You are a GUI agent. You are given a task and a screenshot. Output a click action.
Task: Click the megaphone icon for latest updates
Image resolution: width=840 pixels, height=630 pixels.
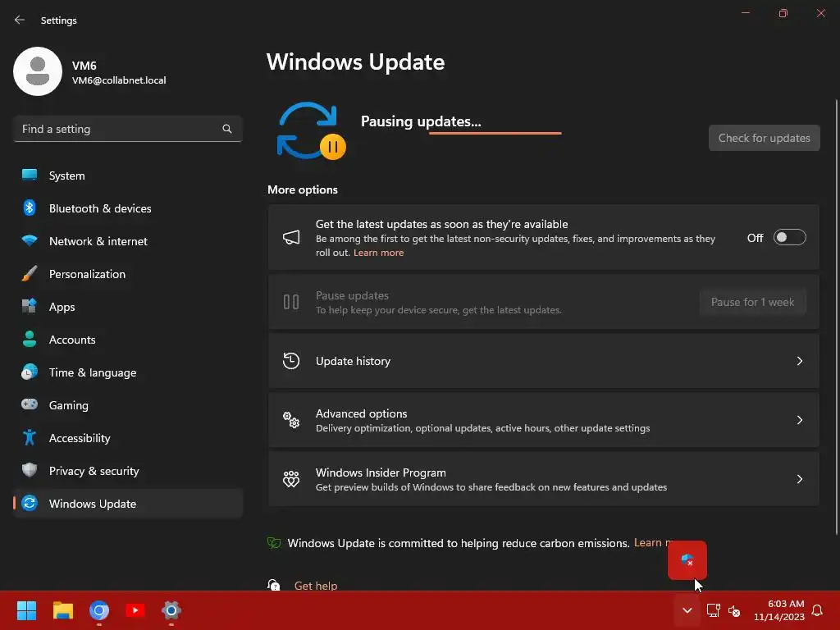(x=291, y=237)
